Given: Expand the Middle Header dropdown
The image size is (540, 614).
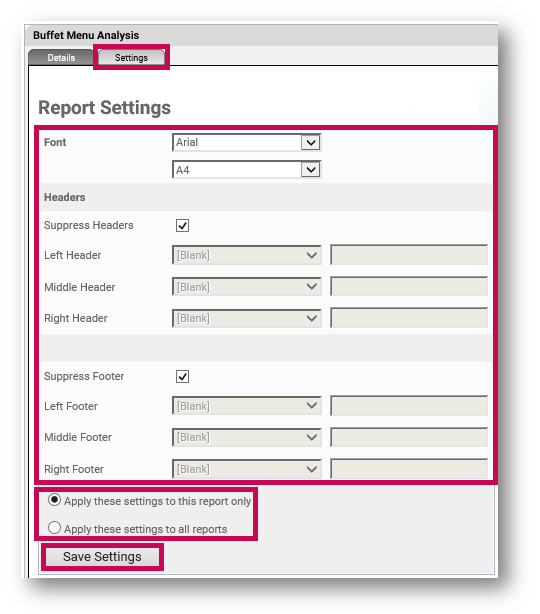Looking at the screenshot, I should [x=247, y=287].
